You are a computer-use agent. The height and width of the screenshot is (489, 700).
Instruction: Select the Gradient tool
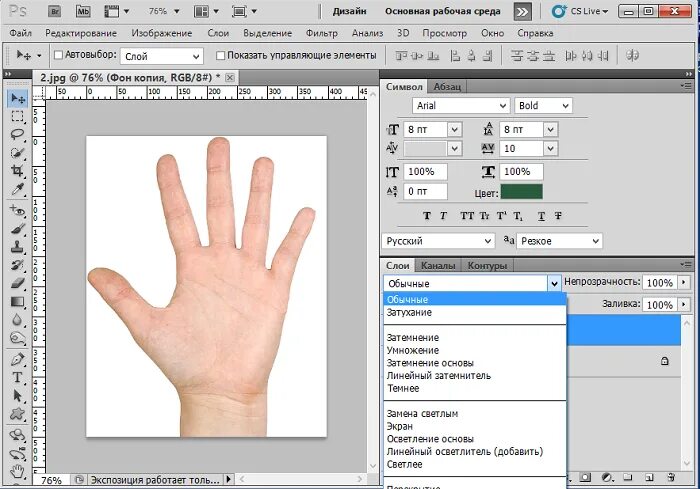pos(17,301)
